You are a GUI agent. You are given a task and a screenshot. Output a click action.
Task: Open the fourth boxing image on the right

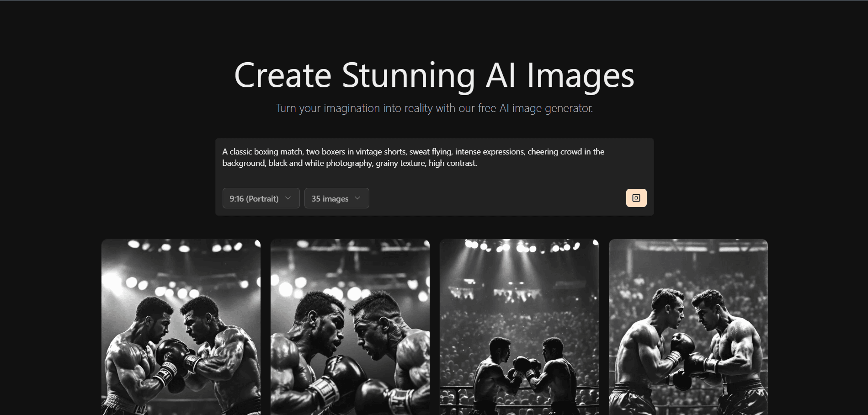click(x=688, y=327)
